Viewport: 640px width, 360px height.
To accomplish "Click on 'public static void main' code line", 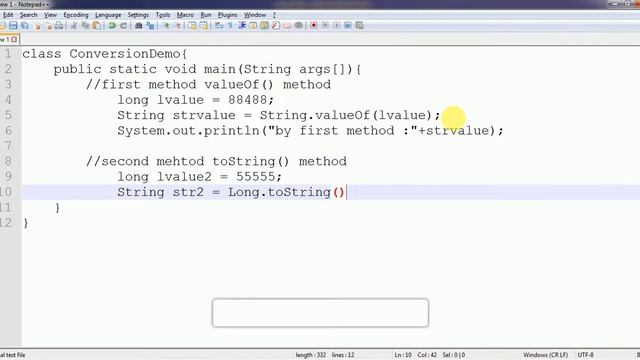I will click(x=207, y=69).
